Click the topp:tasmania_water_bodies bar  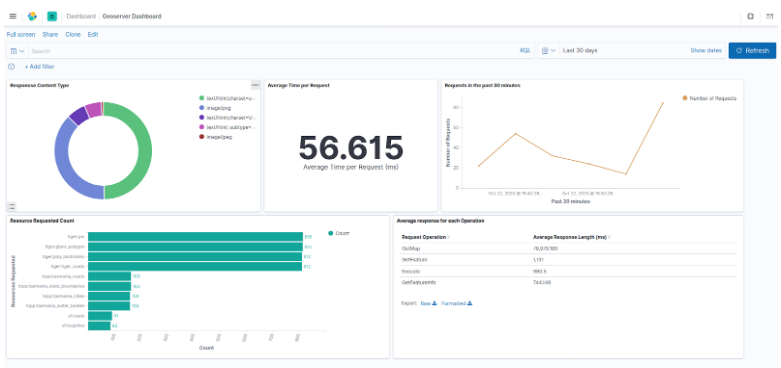pyautogui.click(x=109, y=306)
